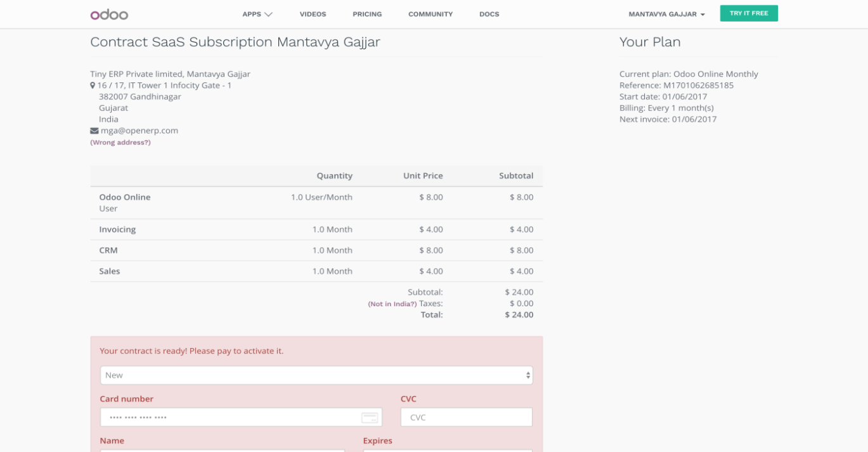Click the Contract SaaS Subscription heading
Viewport: 868px width, 452px height.
[235, 42]
